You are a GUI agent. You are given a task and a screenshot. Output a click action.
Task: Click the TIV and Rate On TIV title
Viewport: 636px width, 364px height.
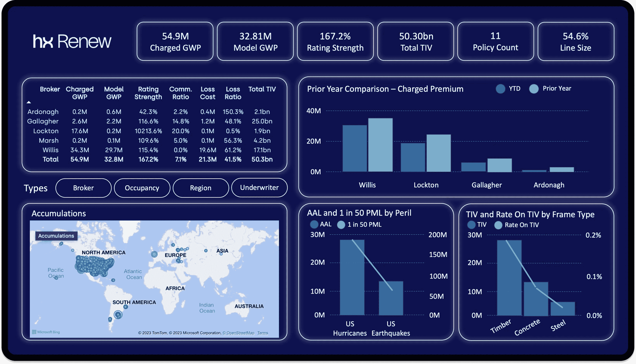click(x=530, y=215)
